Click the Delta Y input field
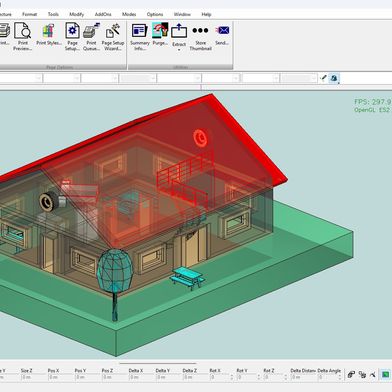This screenshot has height=392, width=392. pyautogui.click(x=167, y=377)
